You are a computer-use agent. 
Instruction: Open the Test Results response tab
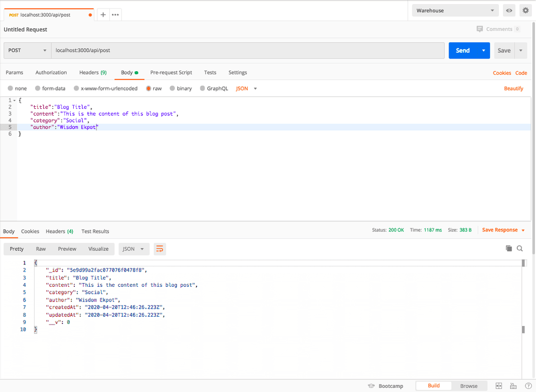95,231
